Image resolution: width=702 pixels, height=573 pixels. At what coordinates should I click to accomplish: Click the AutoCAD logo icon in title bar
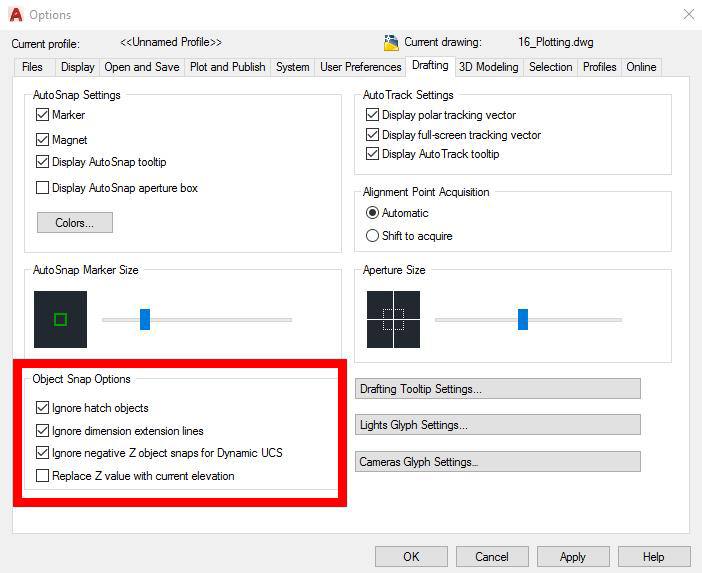pyautogui.click(x=16, y=15)
